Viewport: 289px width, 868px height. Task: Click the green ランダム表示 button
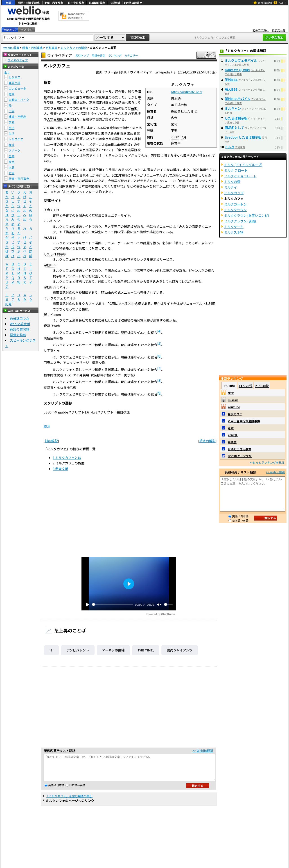[274, 37]
